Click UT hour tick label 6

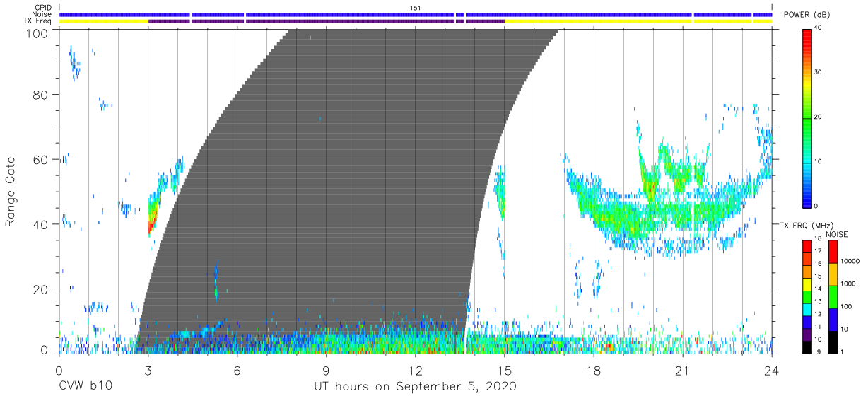pos(237,369)
